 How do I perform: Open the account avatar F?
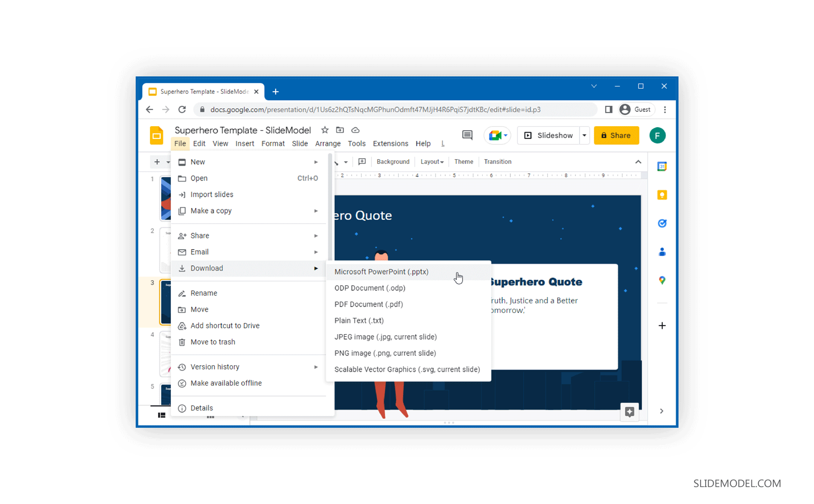657,135
